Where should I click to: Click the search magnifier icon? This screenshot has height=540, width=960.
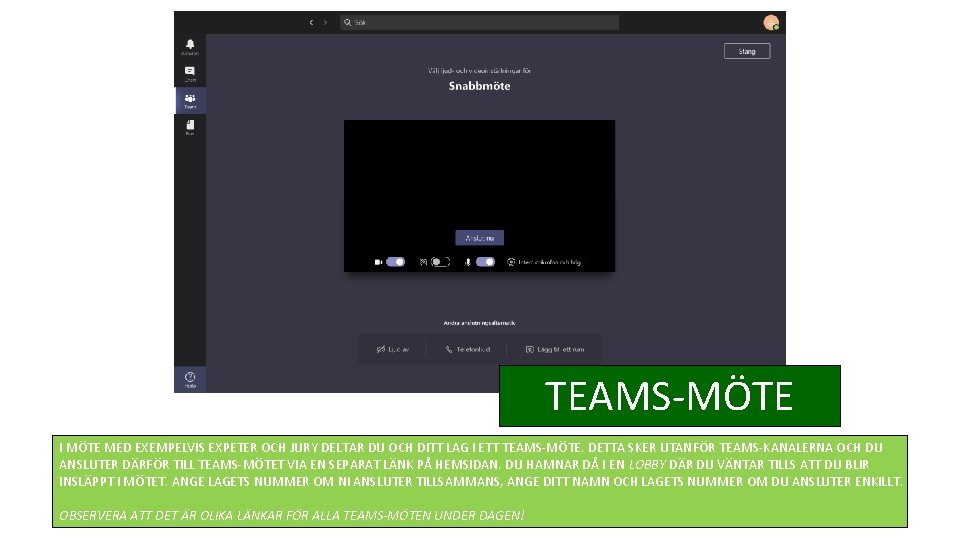point(347,23)
